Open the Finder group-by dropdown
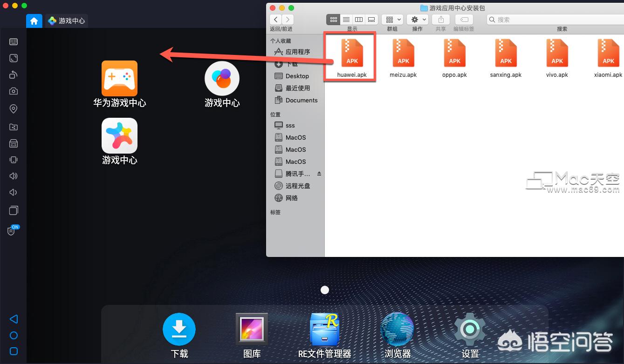The height and width of the screenshot is (364, 624). (392, 20)
